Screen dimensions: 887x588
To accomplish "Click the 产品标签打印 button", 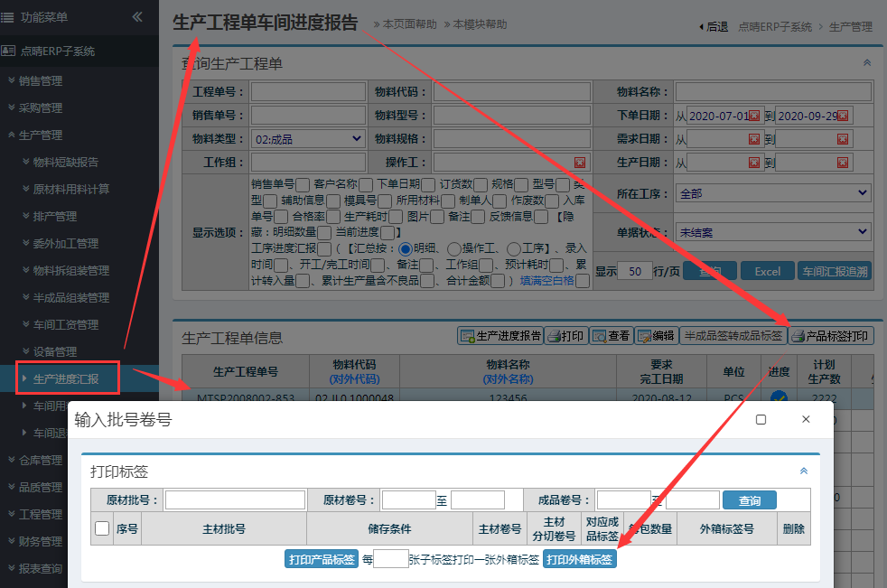I will click(x=831, y=336).
